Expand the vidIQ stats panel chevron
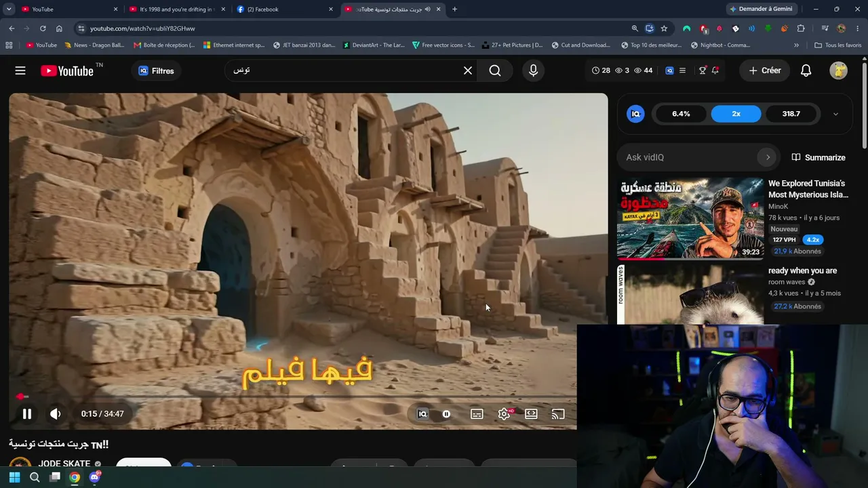This screenshot has width=868, height=488. (x=835, y=114)
